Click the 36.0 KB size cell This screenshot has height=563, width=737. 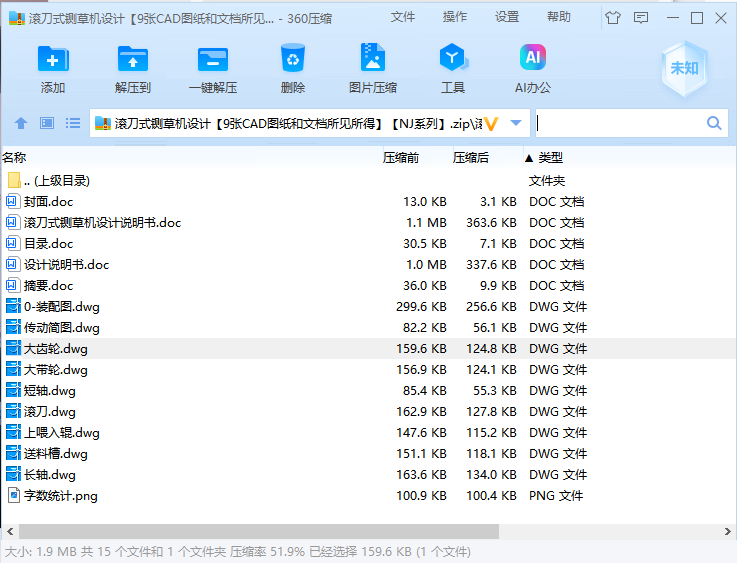pos(424,285)
